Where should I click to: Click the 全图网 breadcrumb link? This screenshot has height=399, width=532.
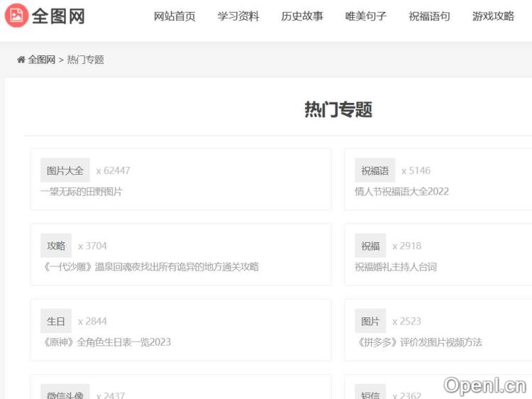pos(41,60)
